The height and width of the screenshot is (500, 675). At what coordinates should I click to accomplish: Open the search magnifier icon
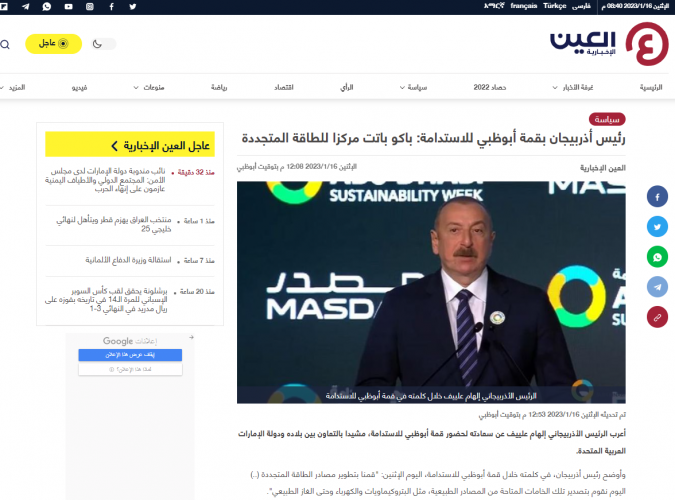click(x=6, y=44)
